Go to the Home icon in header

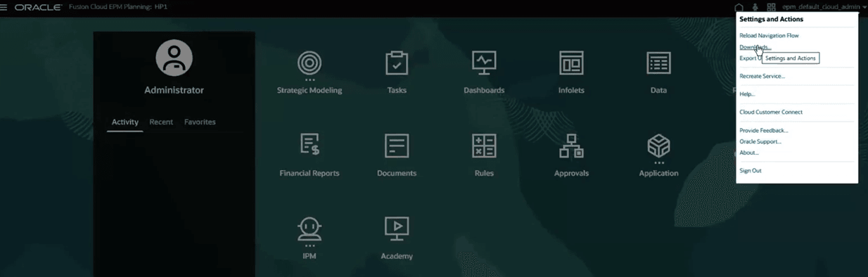(739, 7)
